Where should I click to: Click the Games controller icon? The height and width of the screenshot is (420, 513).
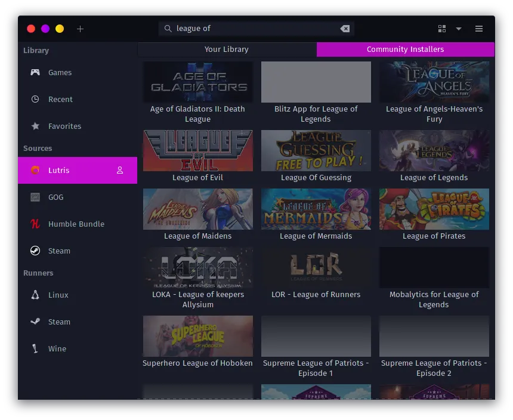pos(35,72)
